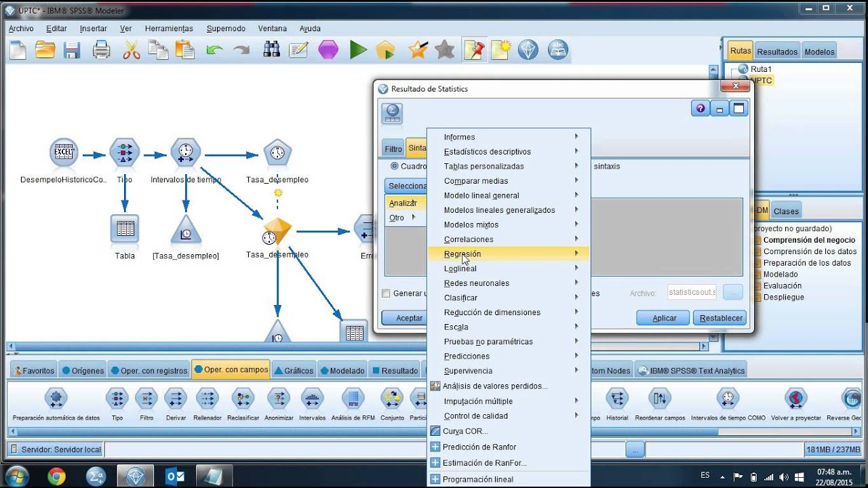
Task: Select the Excel source node on canvas
Action: (64, 152)
